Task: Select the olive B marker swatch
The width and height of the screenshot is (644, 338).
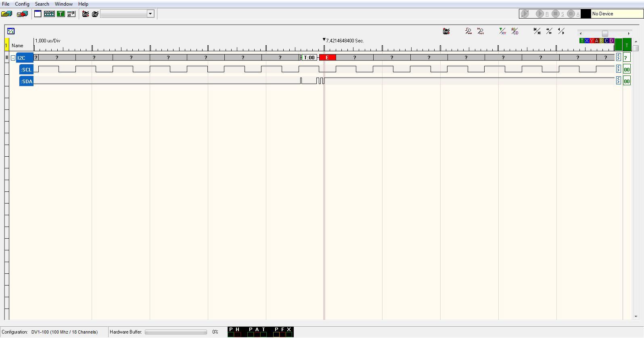Action: [x=602, y=41]
